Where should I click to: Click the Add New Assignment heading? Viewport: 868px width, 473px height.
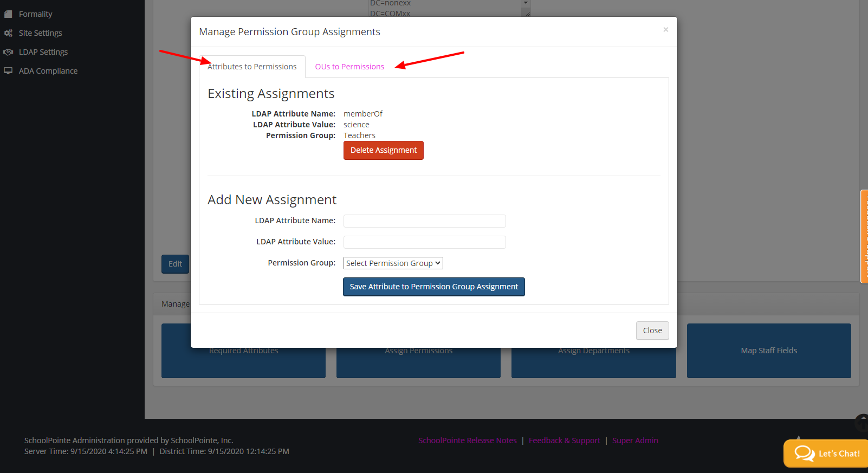click(272, 200)
